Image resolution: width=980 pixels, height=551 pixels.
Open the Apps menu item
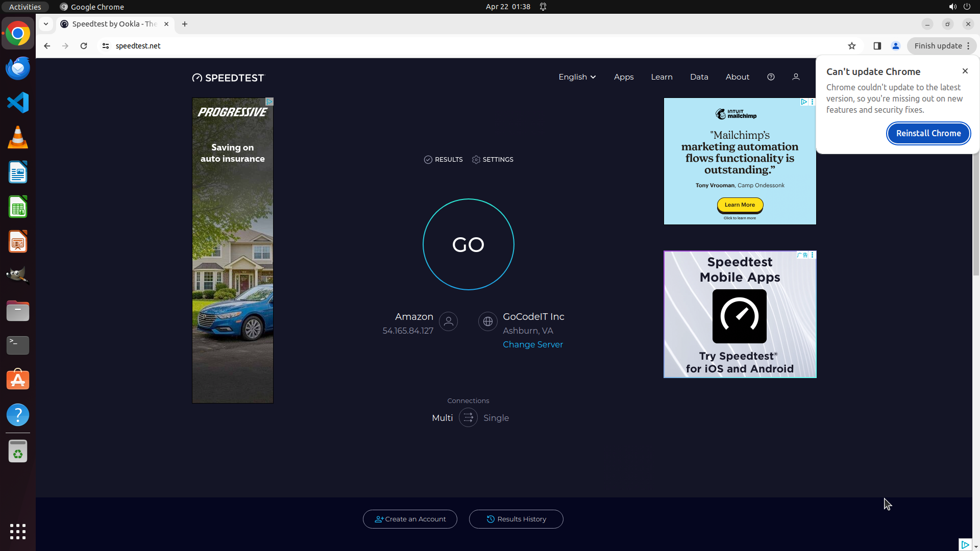623,77
